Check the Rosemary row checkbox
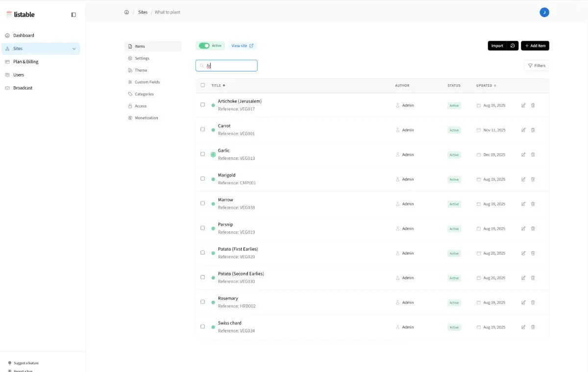Viewport: 588px width, 372px height. tap(203, 302)
